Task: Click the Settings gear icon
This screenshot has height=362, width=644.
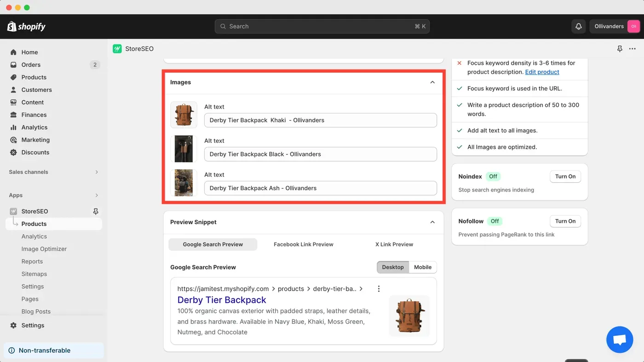Action: click(13, 325)
